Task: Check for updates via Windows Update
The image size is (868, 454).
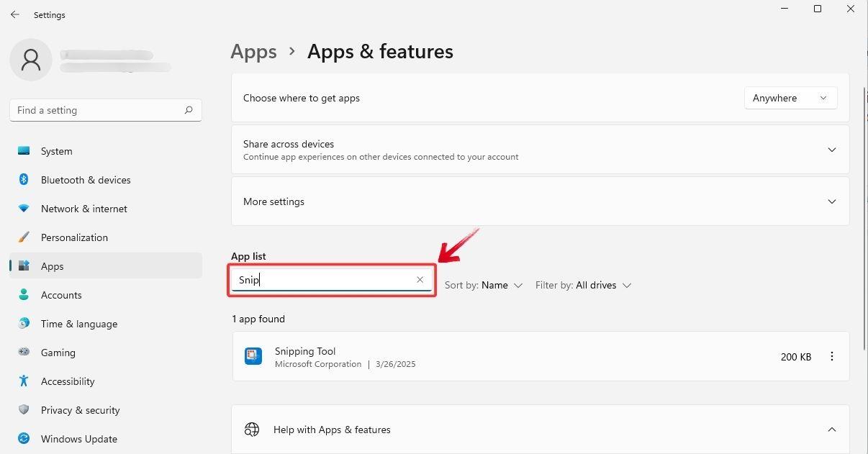Action: (78, 439)
